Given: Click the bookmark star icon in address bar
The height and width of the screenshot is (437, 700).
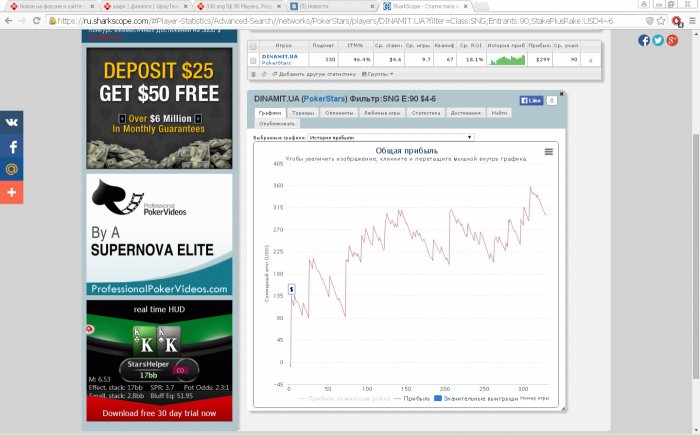Looking at the screenshot, I should click(661, 21).
